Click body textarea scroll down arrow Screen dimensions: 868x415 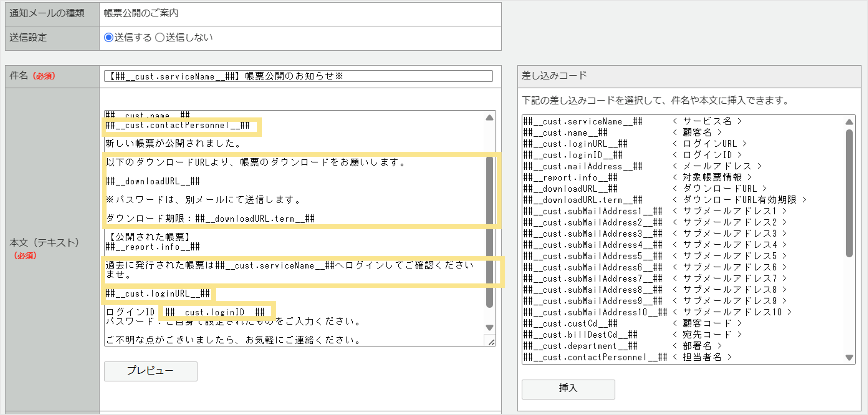(490, 327)
